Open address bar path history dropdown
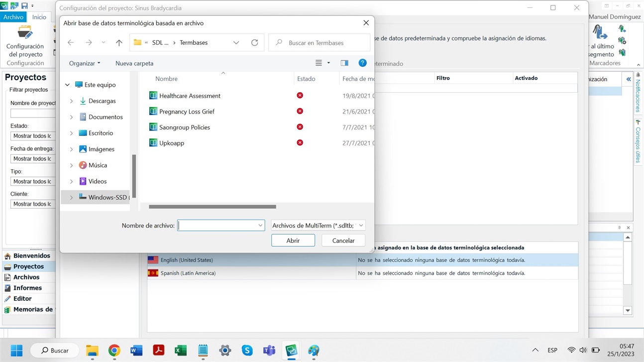Image resolution: width=644 pixels, height=362 pixels. pyautogui.click(x=236, y=43)
